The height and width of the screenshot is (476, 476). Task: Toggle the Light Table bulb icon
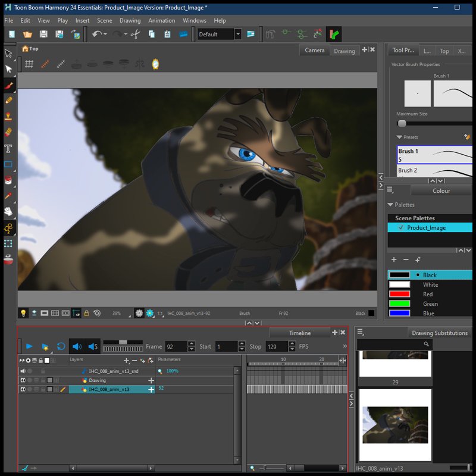[x=23, y=313]
